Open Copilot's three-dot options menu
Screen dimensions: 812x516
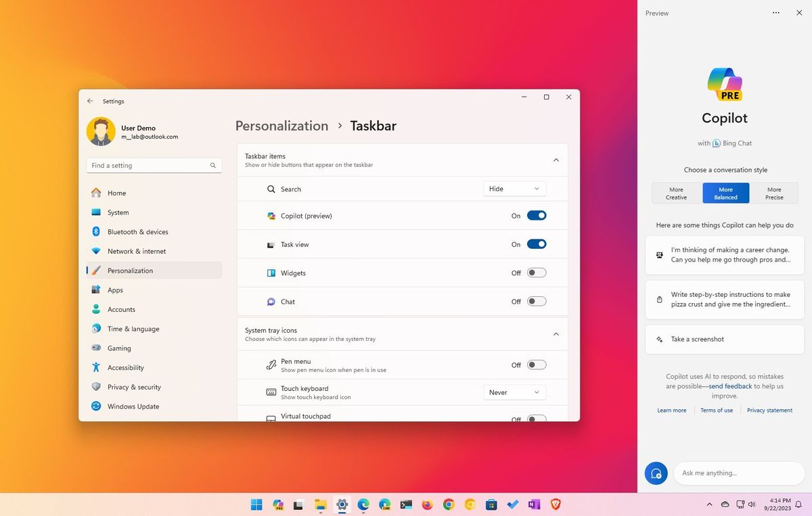point(776,13)
